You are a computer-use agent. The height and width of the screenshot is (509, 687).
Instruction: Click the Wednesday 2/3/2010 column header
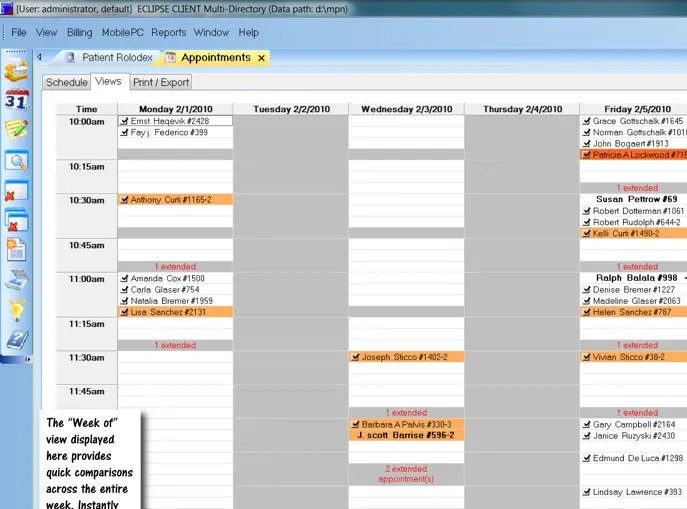[407, 109]
